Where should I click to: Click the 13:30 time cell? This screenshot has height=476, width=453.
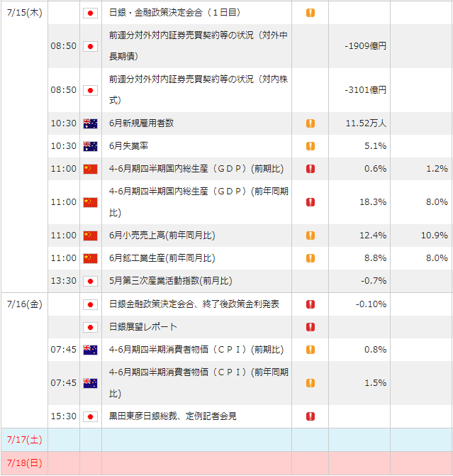click(x=63, y=281)
